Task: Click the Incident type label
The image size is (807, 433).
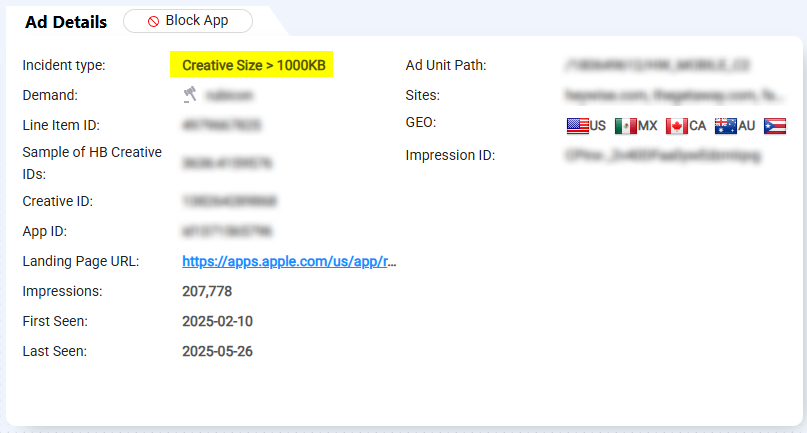Action: point(64,65)
